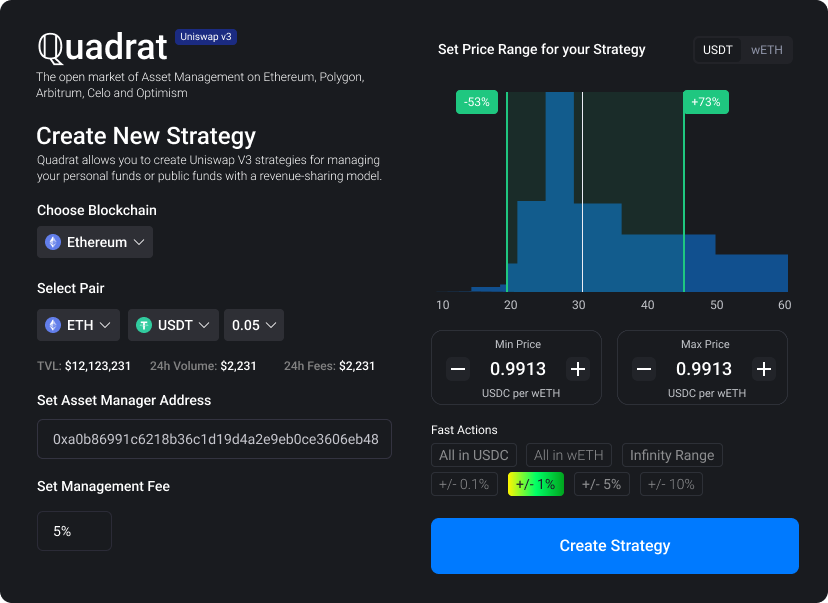The image size is (828, 603).
Task: Click the USDT token icon in the pair selector
Action: 144,325
